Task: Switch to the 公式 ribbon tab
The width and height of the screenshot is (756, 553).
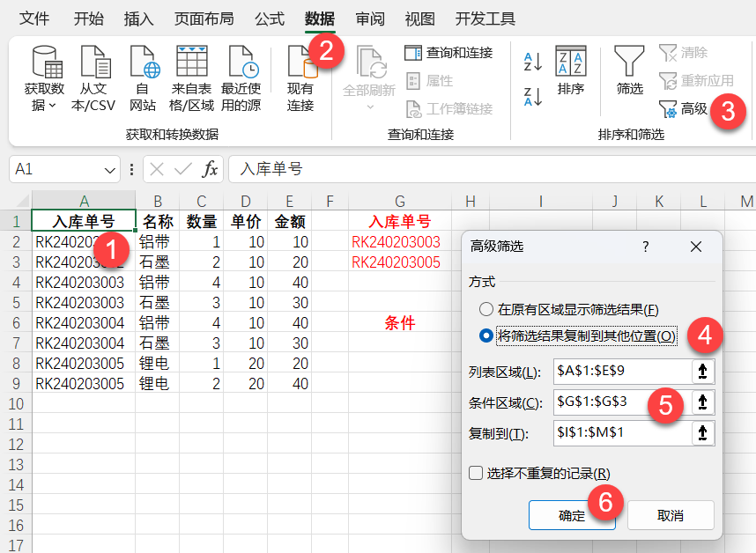Action: pyautogui.click(x=270, y=18)
